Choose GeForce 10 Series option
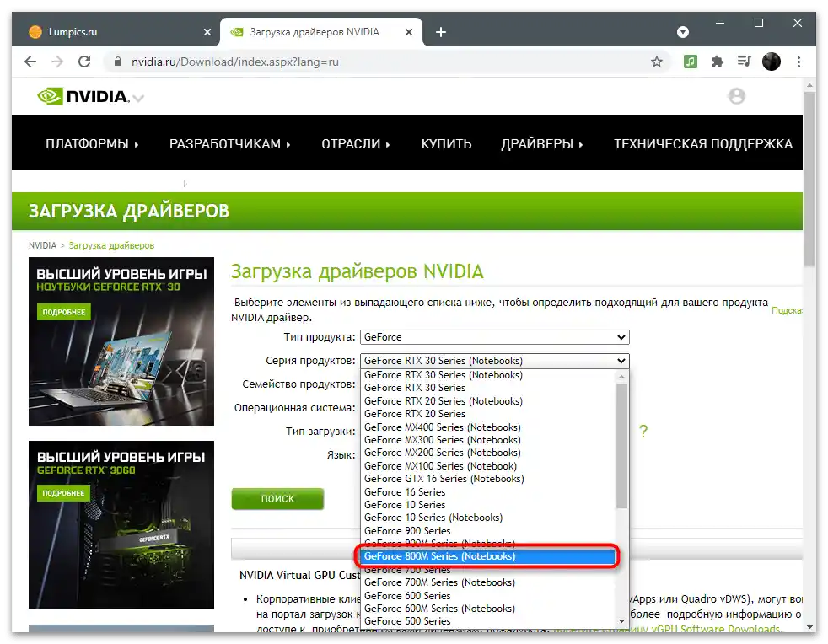The width and height of the screenshot is (828, 644). point(488,505)
